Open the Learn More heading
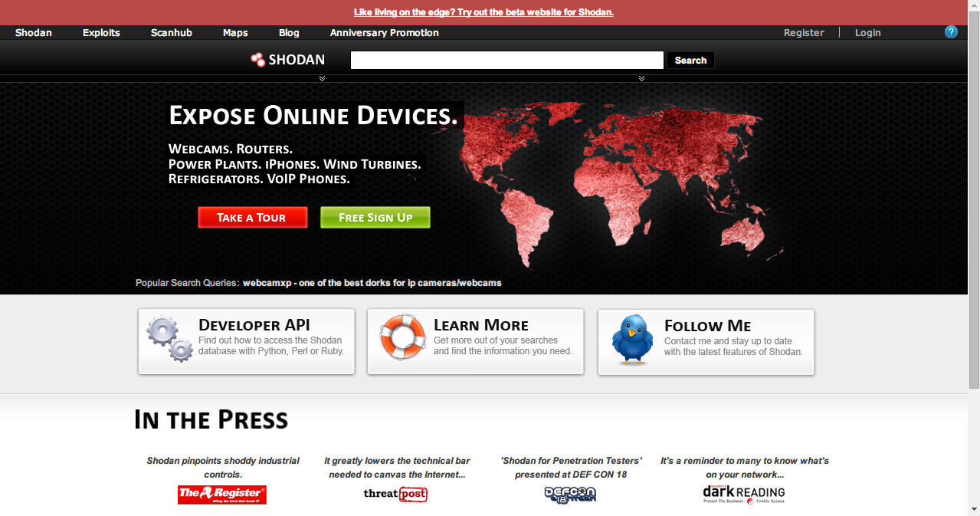 click(481, 325)
